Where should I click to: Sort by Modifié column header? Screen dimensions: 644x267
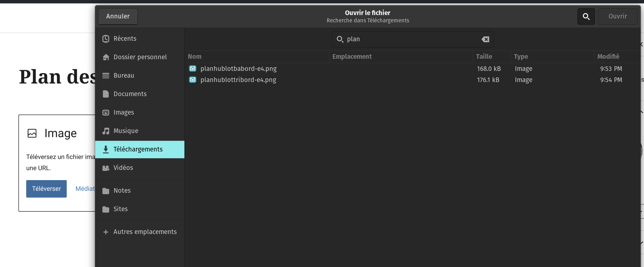coord(617,57)
